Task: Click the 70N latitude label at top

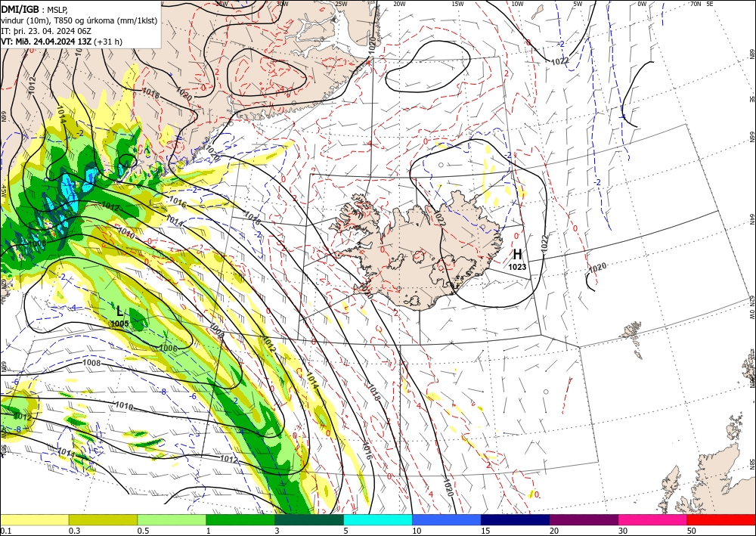Action: pos(696,4)
